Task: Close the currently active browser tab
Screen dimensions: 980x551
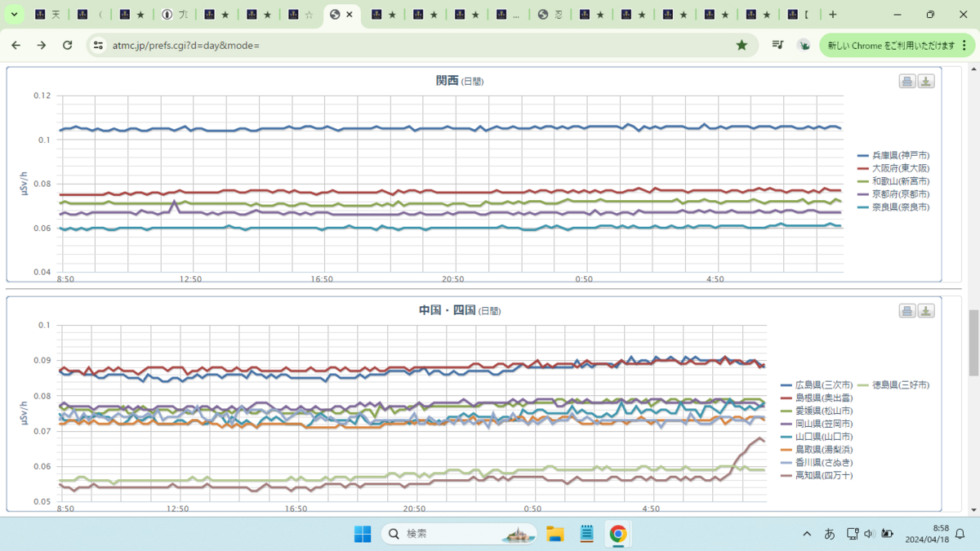Action: click(351, 15)
